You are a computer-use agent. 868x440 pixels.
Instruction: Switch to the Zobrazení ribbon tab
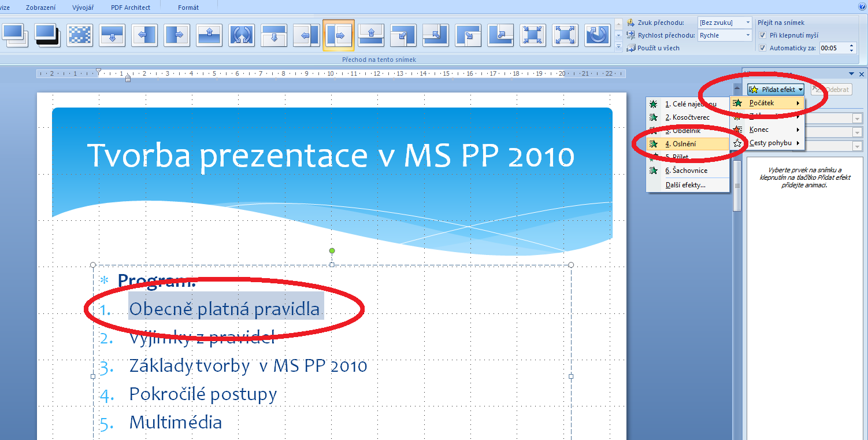coord(40,8)
